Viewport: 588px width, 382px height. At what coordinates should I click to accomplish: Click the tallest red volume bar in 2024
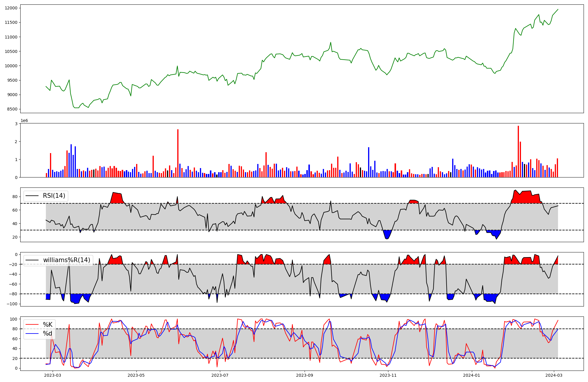click(518, 151)
